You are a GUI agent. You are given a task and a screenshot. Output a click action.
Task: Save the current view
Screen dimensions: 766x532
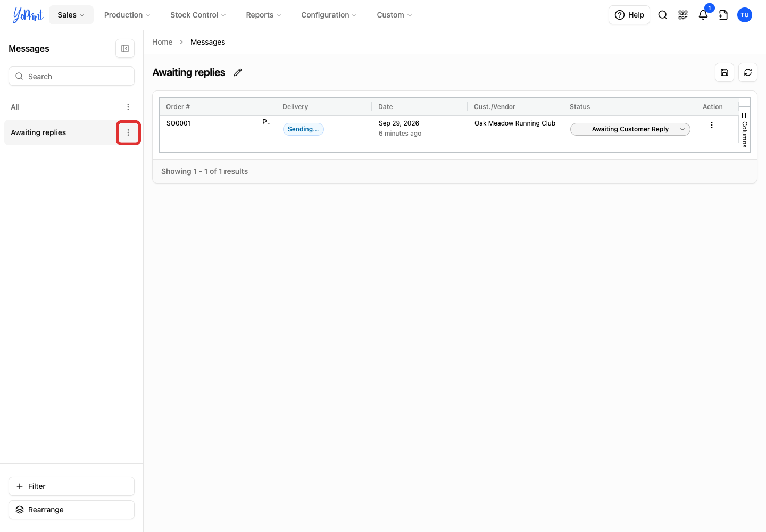coord(725,72)
